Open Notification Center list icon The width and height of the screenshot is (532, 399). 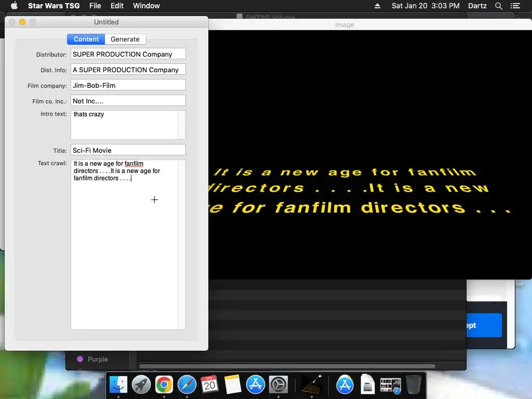[515, 6]
